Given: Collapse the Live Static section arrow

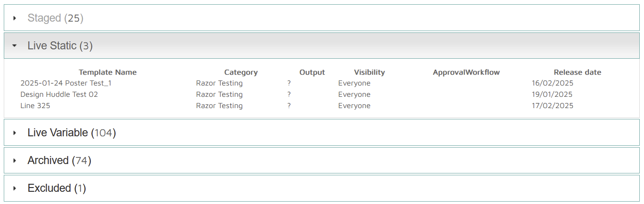Looking at the screenshot, I should [15, 46].
